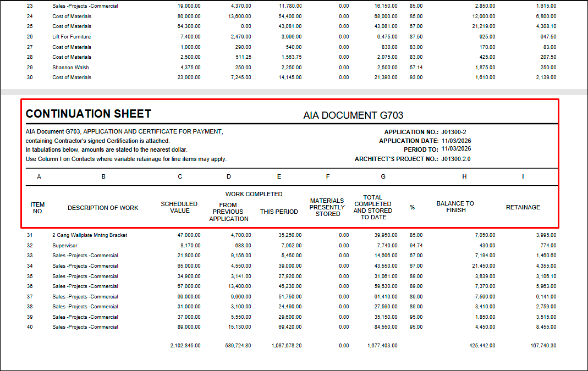Image resolution: width=588 pixels, height=371 pixels.
Task: Select the THIS PERIOD column header
Action: [279, 212]
